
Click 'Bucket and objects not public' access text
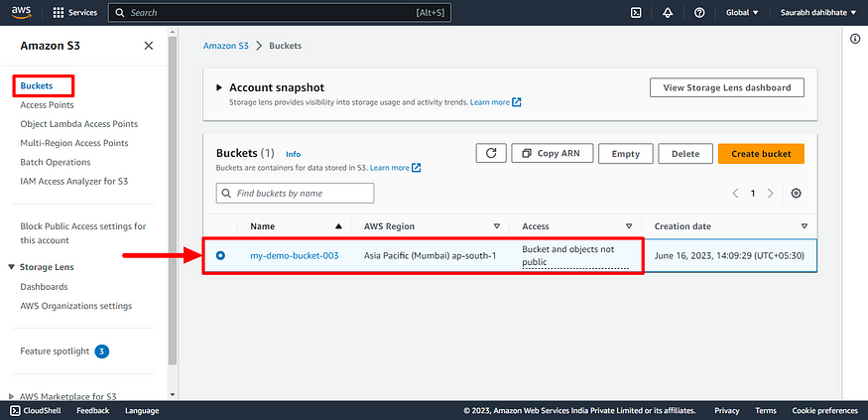(x=575, y=255)
